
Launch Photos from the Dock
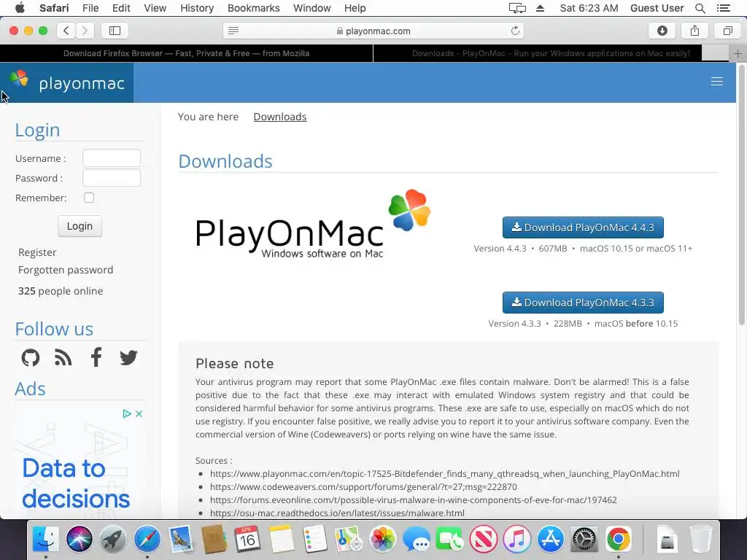click(382, 539)
